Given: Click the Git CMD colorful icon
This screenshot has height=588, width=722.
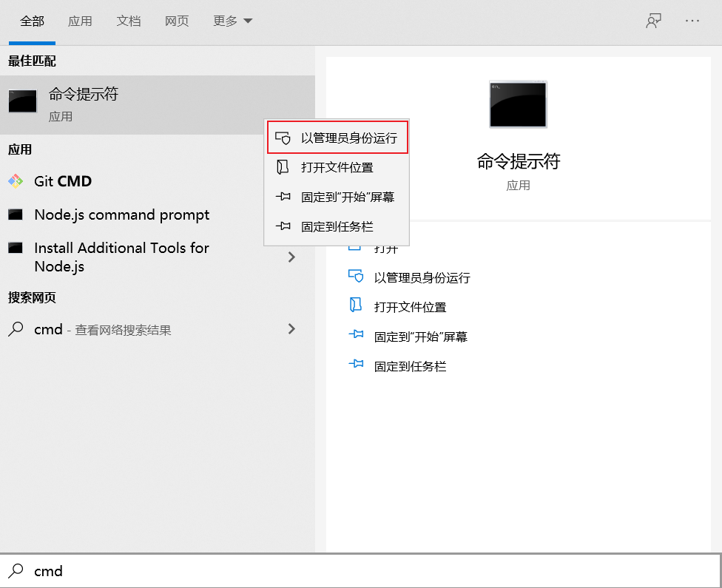Looking at the screenshot, I should click(16, 181).
